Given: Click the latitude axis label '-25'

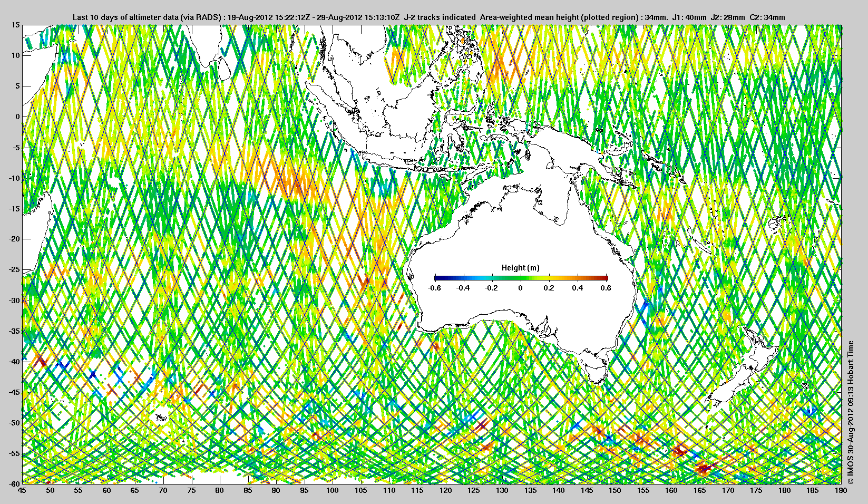Looking at the screenshot, I should [14, 269].
